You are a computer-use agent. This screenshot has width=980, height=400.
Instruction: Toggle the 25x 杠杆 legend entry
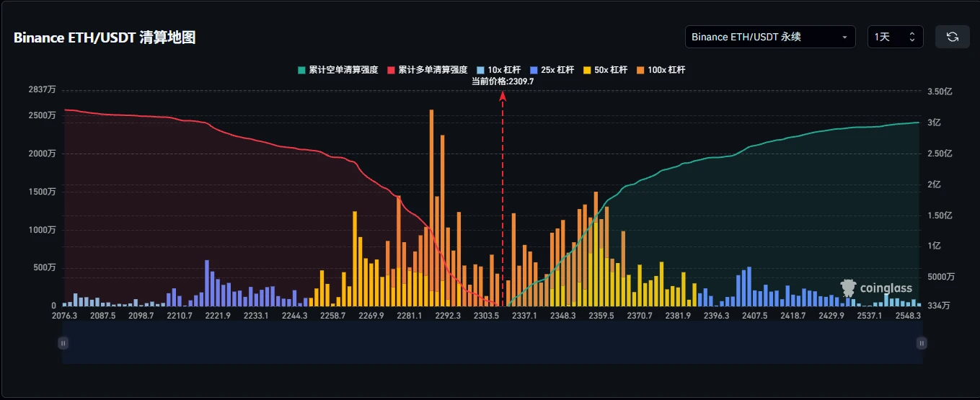tap(552, 70)
